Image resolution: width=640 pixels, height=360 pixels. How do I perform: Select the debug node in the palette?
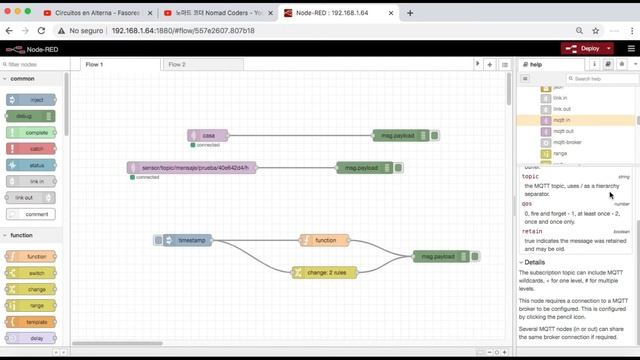(31, 116)
